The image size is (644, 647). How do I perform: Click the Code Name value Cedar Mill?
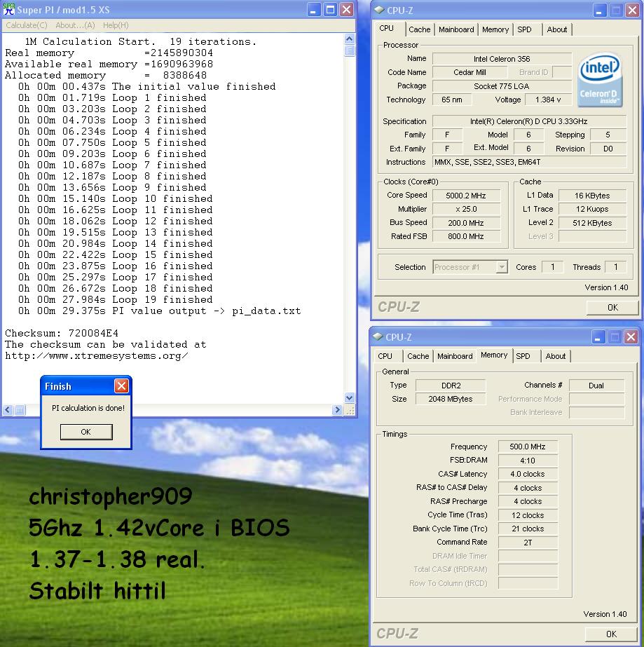click(470, 72)
